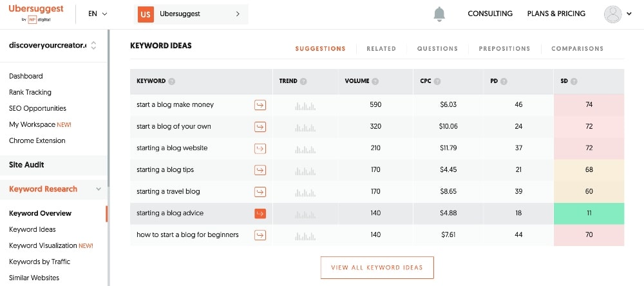Open arrow icon for 'start a blog make money'
The image size is (644, 286).
pos(260,105)
